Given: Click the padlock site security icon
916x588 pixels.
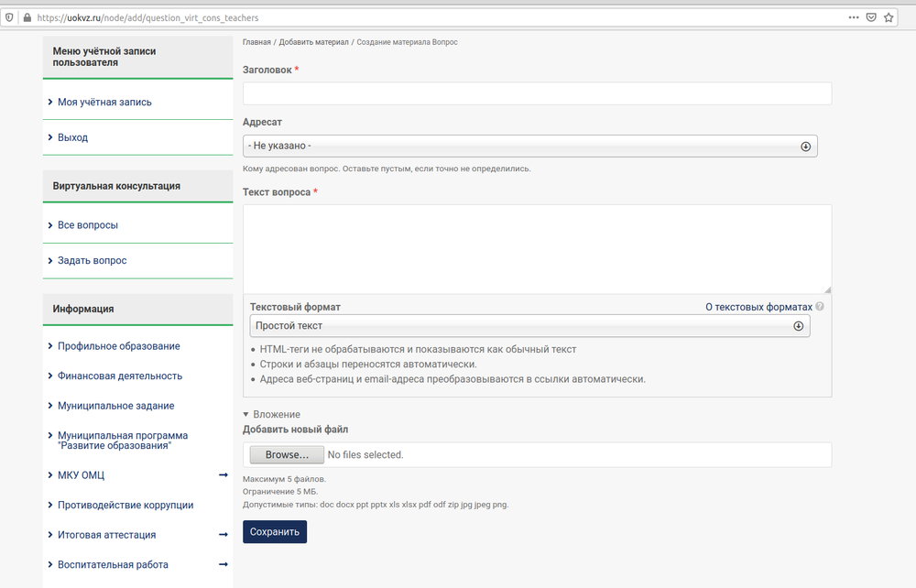Looking at the screenshot, I should tap(26, 17).
